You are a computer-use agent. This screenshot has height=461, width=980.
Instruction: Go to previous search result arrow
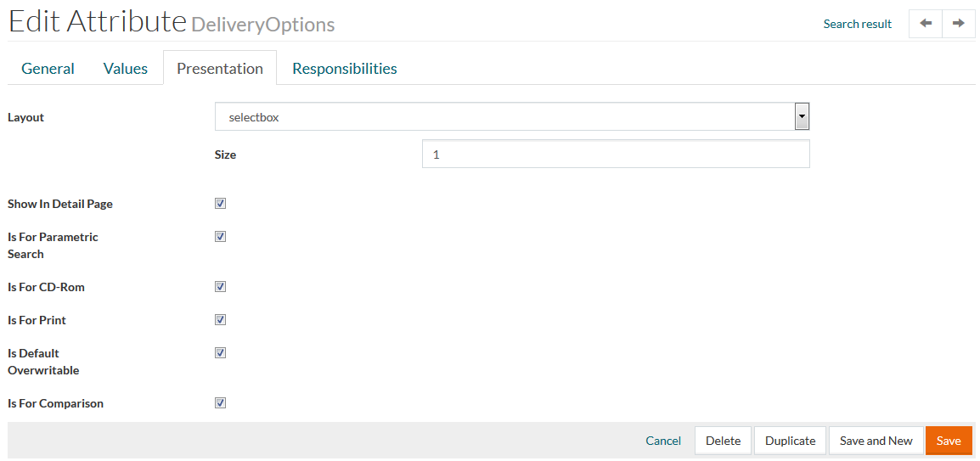926,24
